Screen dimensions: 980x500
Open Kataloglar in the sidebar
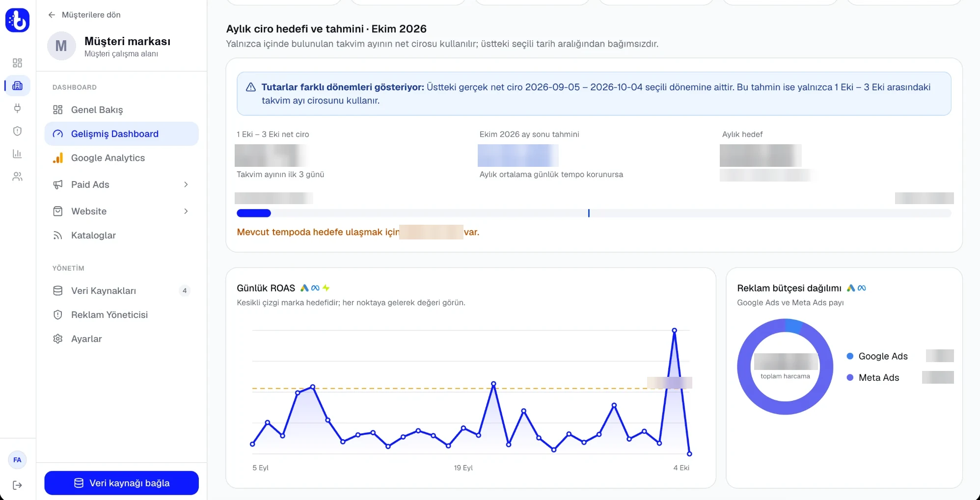pos(121,236)
